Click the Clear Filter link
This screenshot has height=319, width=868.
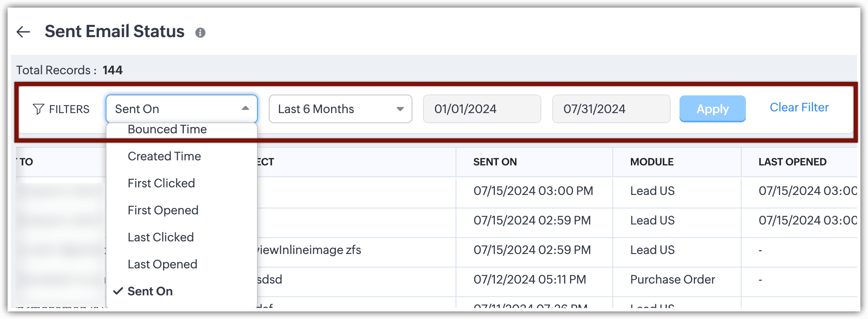point(799,108)
